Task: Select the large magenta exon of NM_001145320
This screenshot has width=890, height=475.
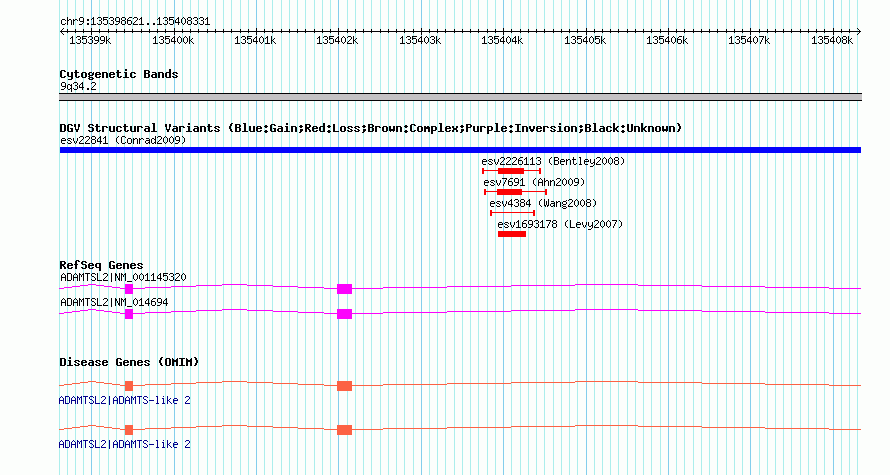Action: pos(345,289)
